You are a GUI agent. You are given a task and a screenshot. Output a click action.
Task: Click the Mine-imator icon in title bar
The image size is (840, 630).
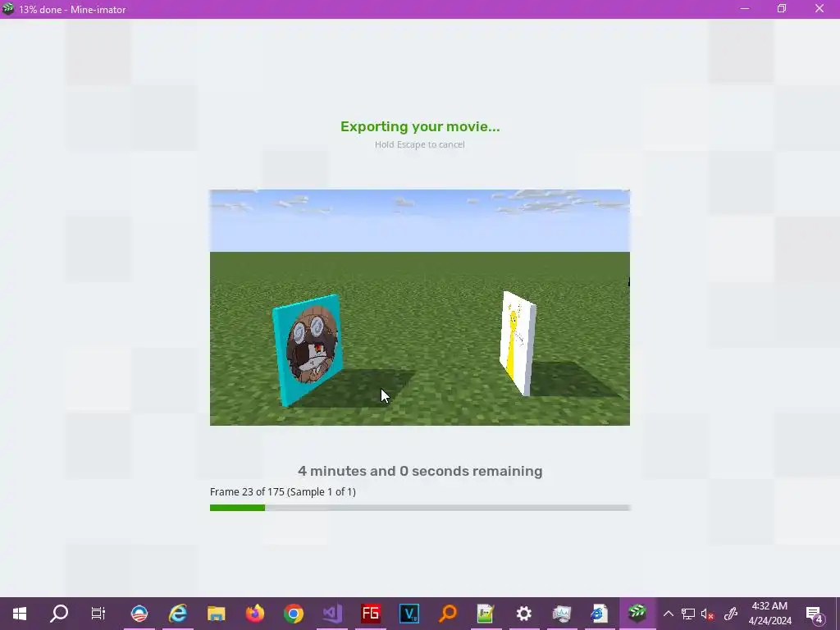[x=7, y=8]
